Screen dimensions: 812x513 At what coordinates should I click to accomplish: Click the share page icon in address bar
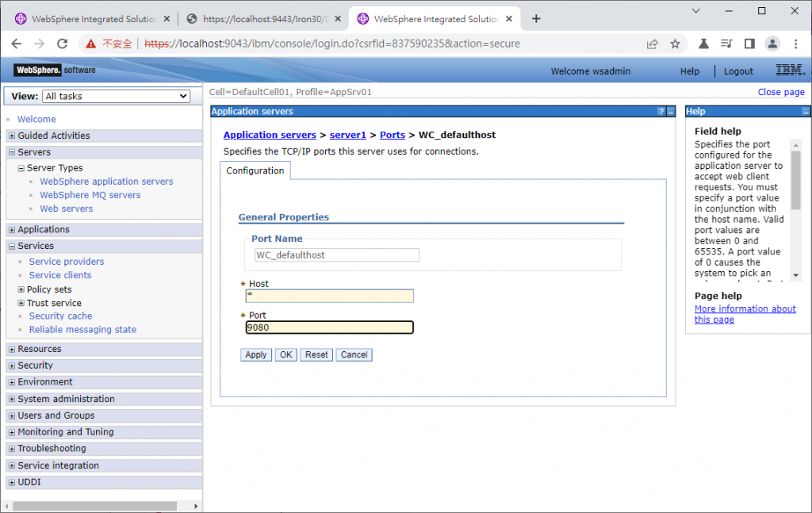(652, 44)
